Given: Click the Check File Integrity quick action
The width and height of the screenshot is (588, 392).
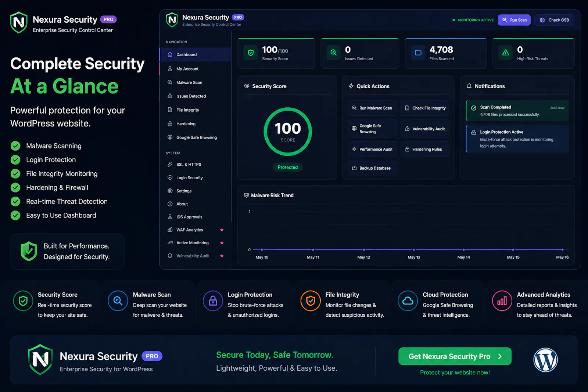Looking at the screenshot, I should point(425,108).
